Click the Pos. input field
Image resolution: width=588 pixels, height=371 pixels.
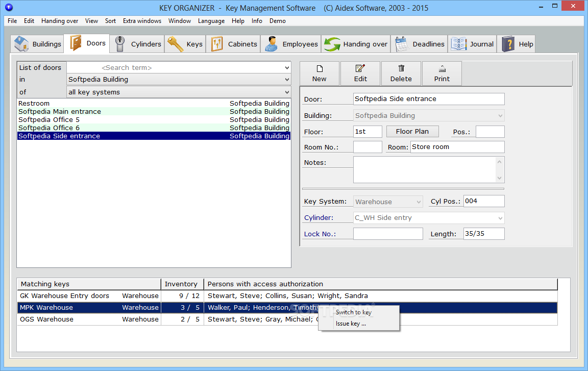[490, 132]
